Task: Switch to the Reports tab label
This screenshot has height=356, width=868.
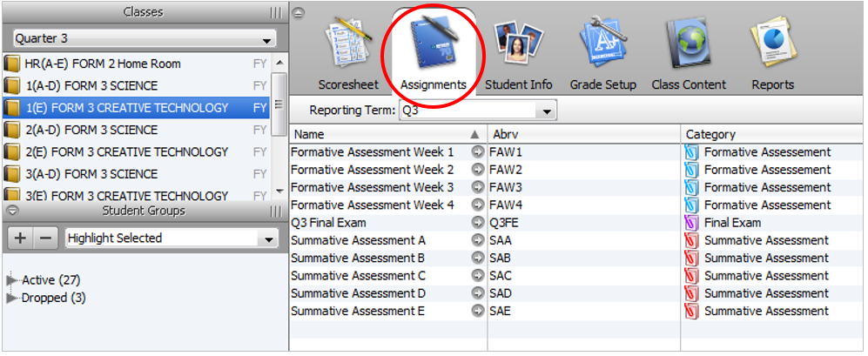Action: (773, 84)
